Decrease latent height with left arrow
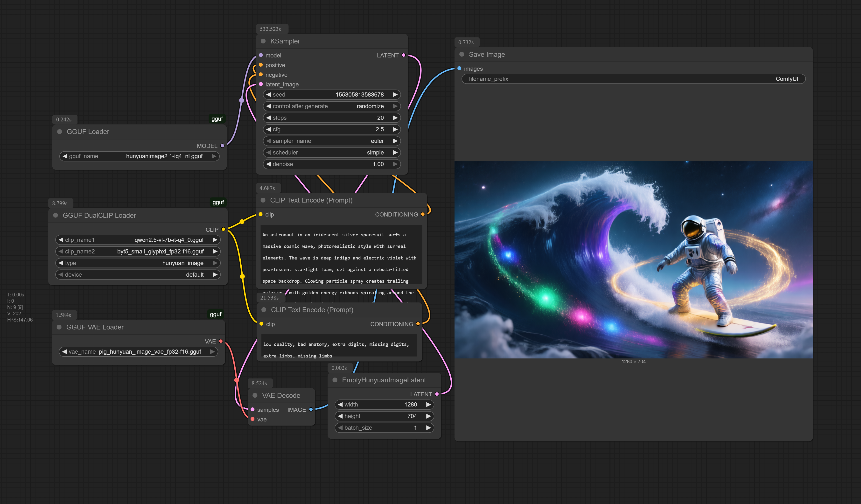This screenshot has height=504, width=861. click(x=340, y=416)
